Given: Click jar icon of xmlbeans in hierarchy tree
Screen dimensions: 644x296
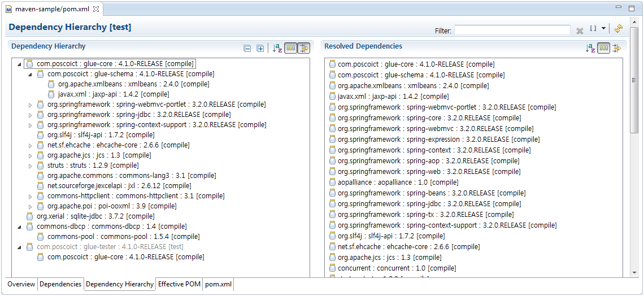Looking at the screenshot, I should [x=51, y=84].
